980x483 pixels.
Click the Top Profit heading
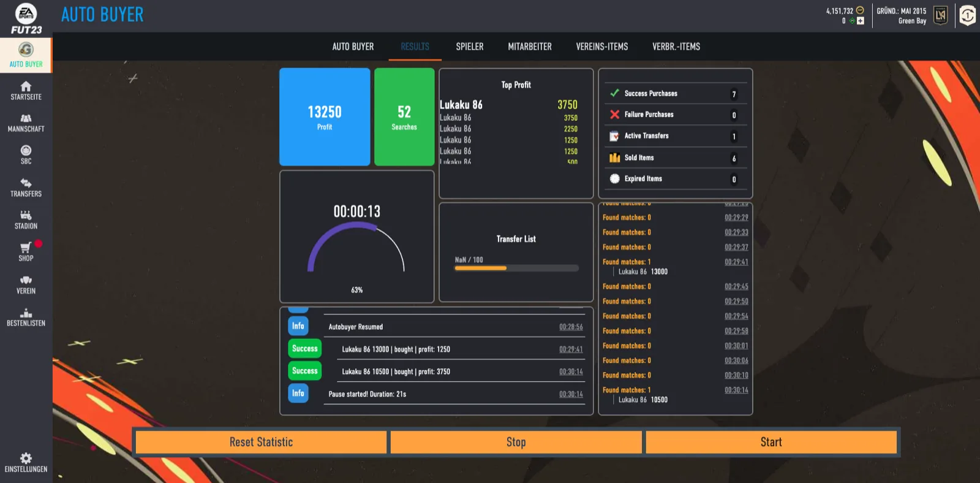516,85
